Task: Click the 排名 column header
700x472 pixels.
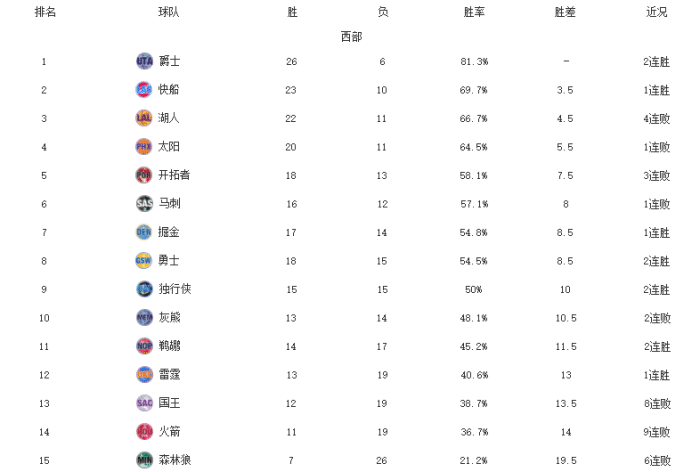Action: coord(45,12)
